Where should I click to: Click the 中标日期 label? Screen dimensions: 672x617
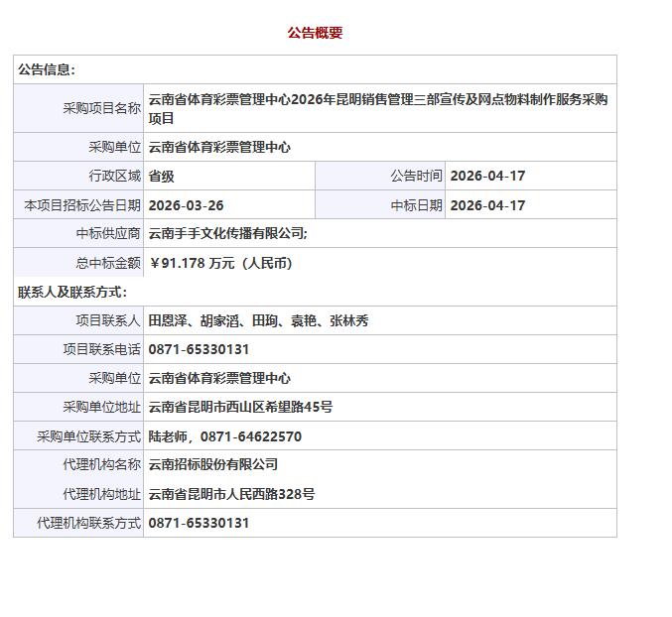click(x=416, y=205)
